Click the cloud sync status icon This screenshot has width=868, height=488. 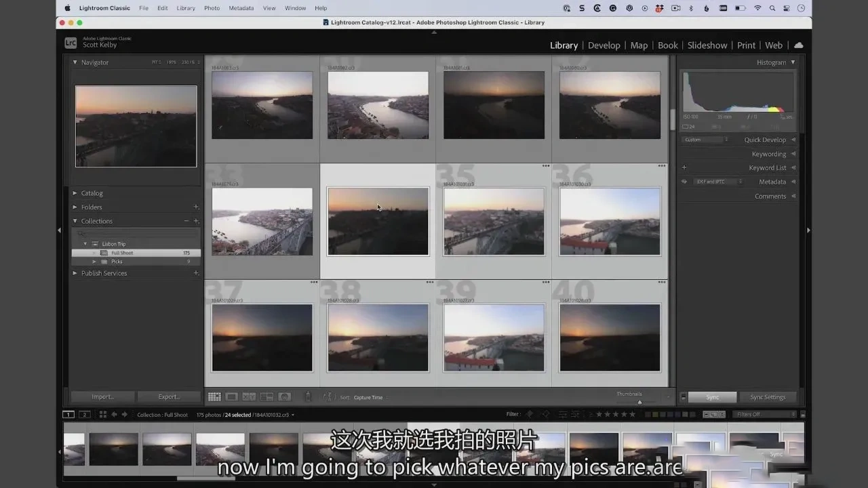(x=798, y=45)
